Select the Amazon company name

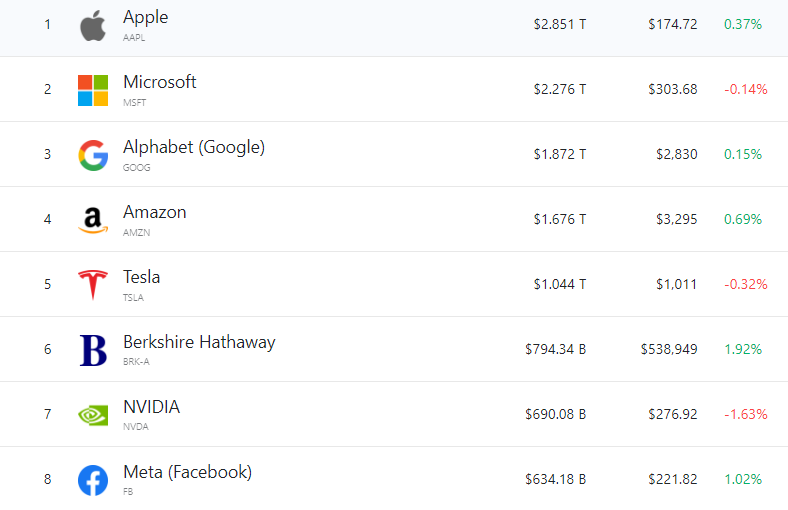(x=154, y=212)
